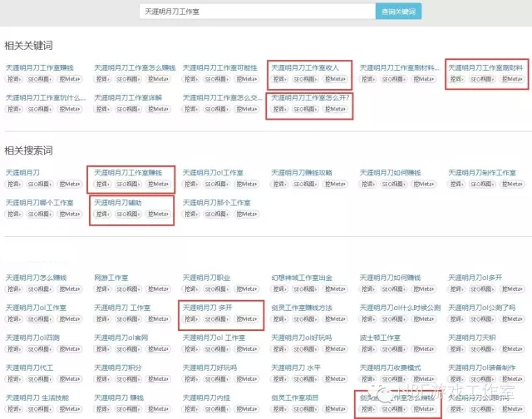This screenshot has width=532, height=419.
Task: Open the 天涯明月刀工作室怎么开? keyword link
Action: pyautogui.click(x=311, y=97)
